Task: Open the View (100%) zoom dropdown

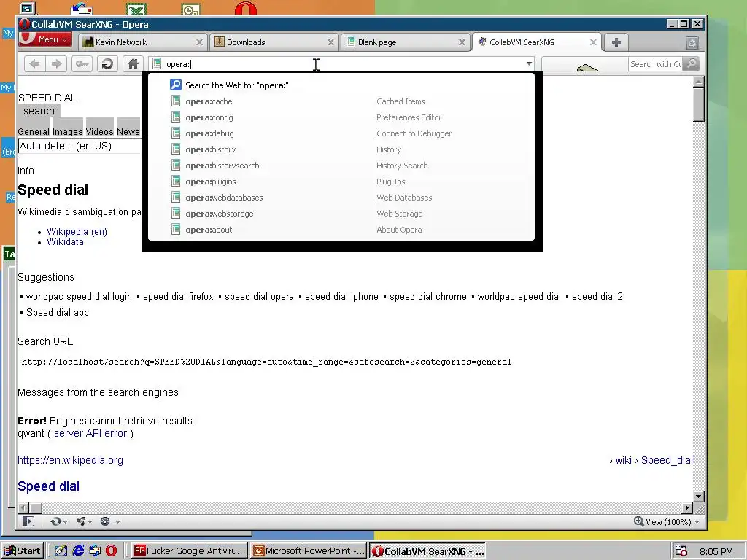Action: 667,522
